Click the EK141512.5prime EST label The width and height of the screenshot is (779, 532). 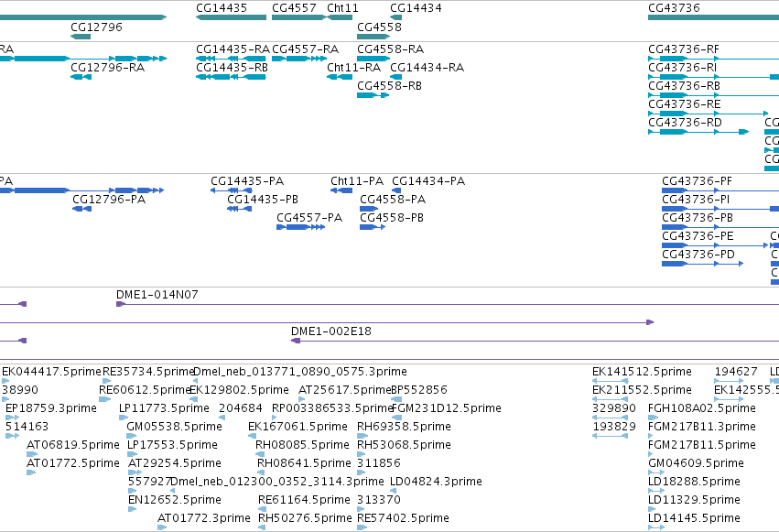[x=642, y=372]
